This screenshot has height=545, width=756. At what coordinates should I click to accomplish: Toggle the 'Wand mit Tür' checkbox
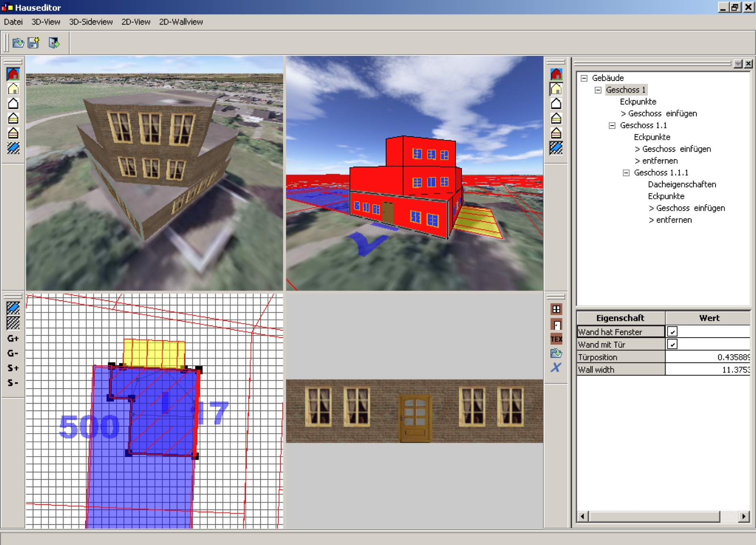pos(672,344)
